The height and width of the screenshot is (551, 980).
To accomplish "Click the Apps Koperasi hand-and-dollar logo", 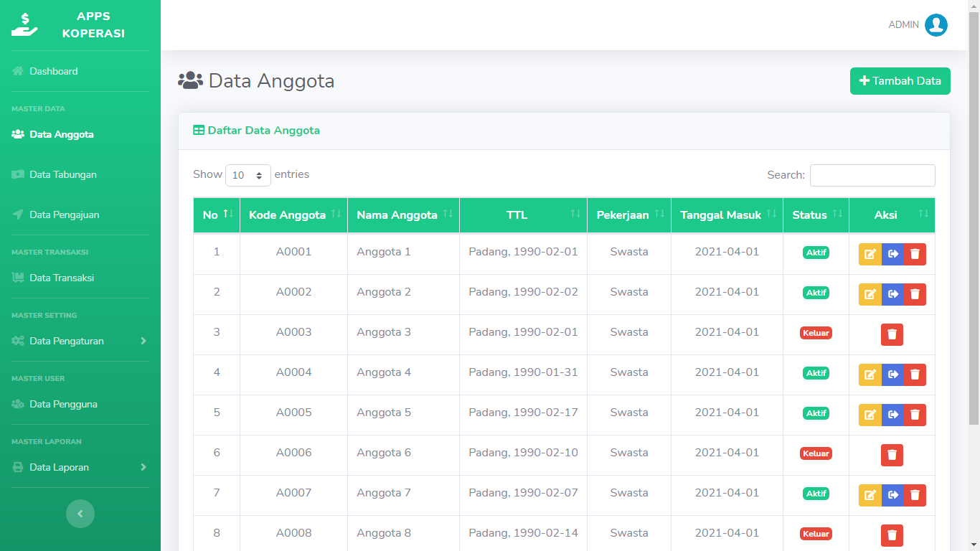I will (24, 25).
